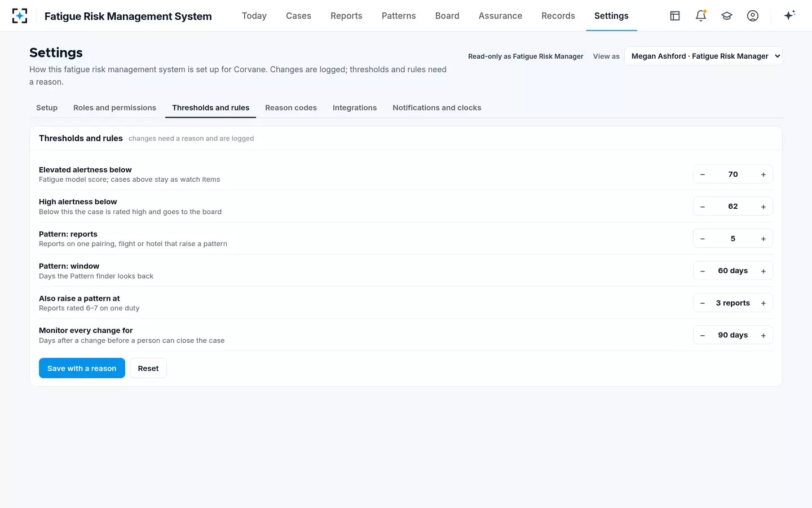The width and height of the screenshot is (812, 508).
Task: Open the Board menu
Action: pyautogui.click(x=447, y=16)
